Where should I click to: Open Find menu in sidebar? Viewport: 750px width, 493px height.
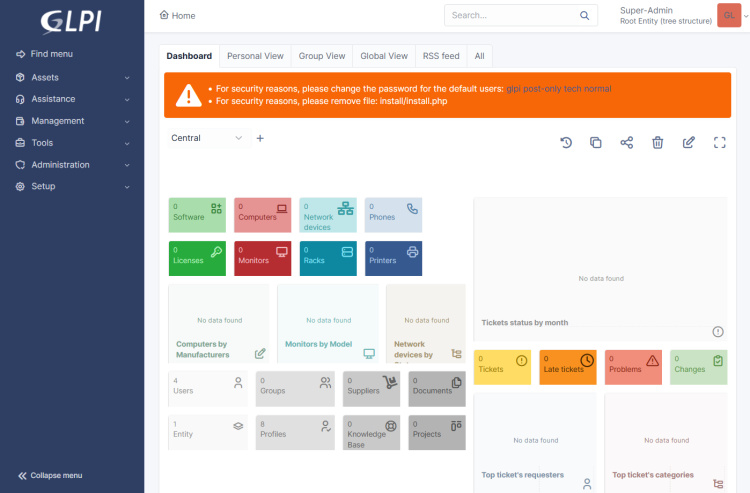click(51, 54)
